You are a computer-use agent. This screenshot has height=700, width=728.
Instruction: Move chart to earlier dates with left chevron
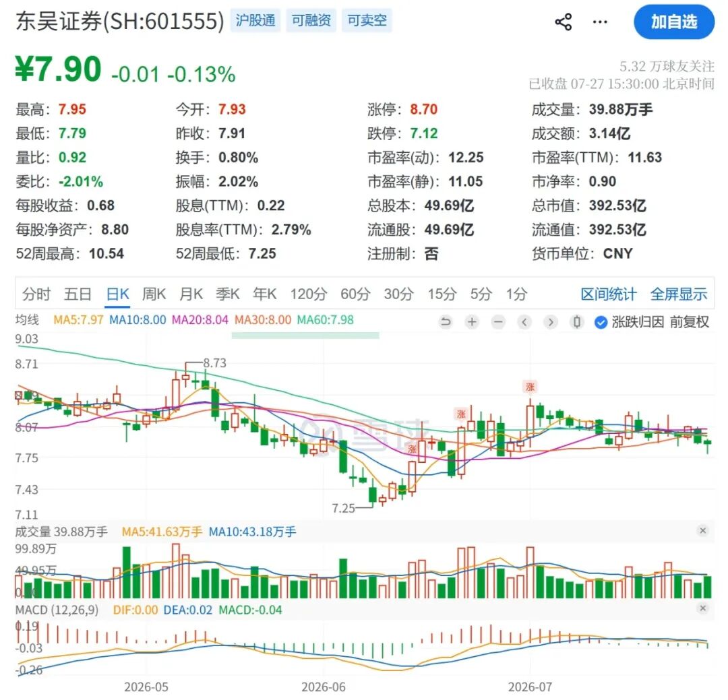[524, 321]
